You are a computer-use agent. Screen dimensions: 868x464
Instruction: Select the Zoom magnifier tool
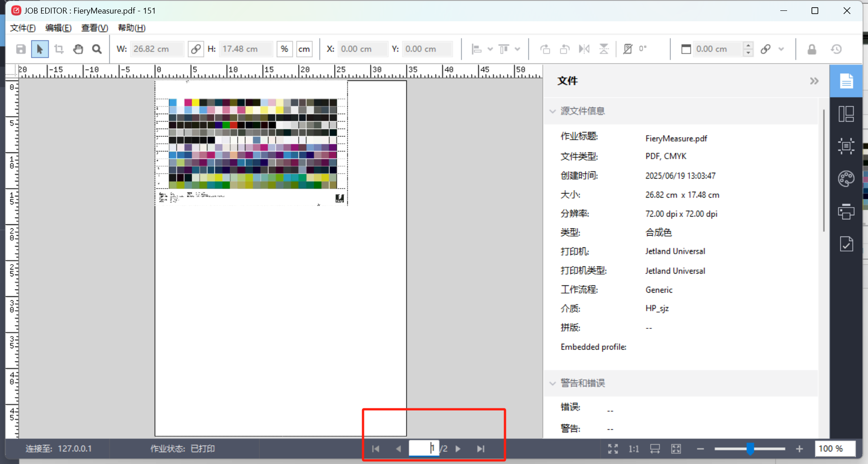point(97,49)
